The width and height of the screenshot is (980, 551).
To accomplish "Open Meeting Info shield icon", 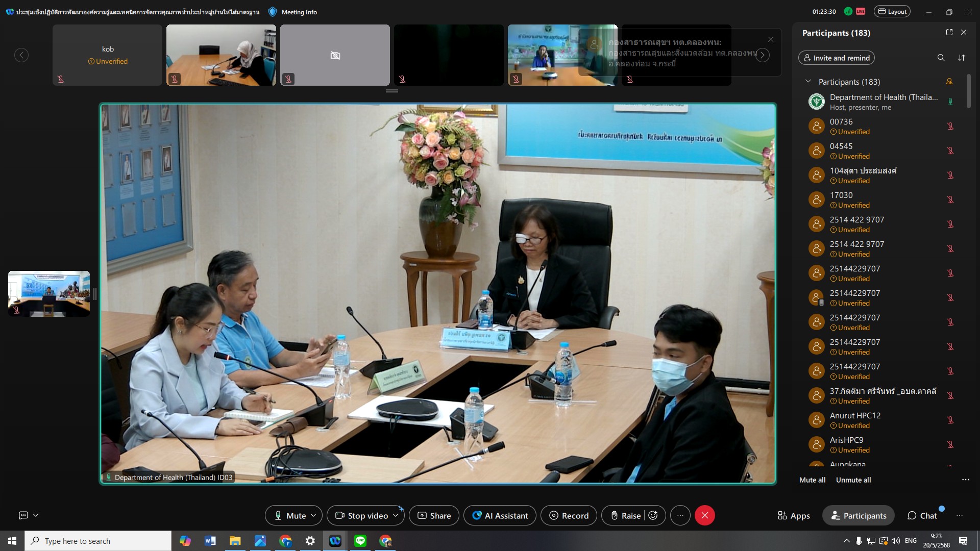I will pos(273,12).
